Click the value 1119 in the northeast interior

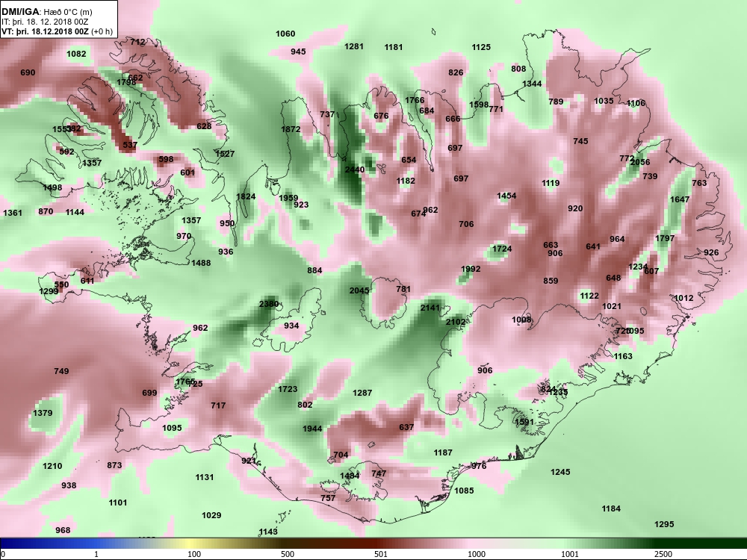pyautogui.click(x=551, y=183)
